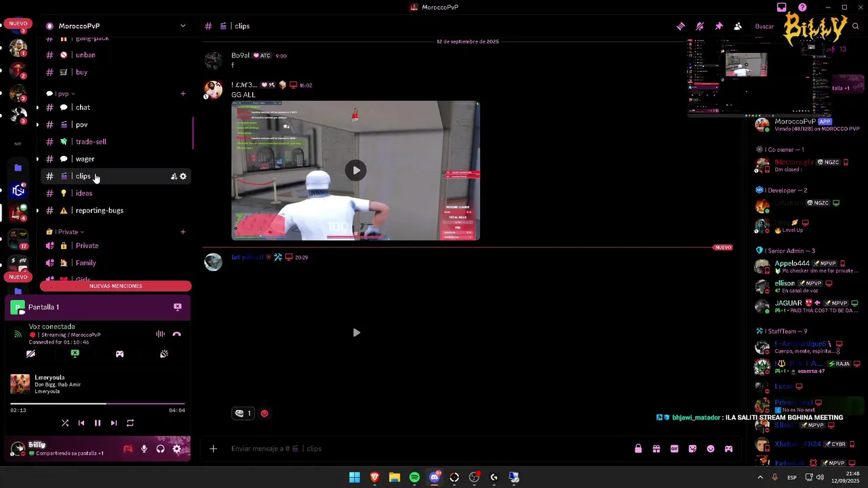Add a channel to pvp category
Screen dimensions: 868x488
pos(183,94)
